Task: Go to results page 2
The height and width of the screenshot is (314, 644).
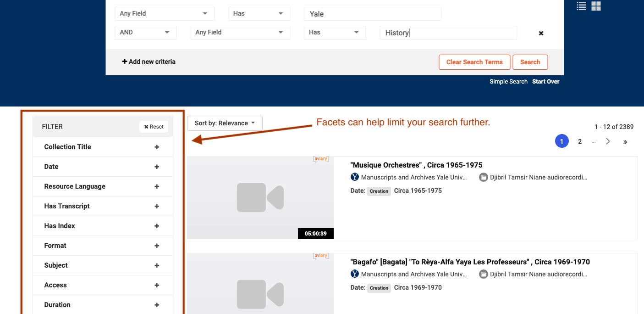Action: (580, 141)
